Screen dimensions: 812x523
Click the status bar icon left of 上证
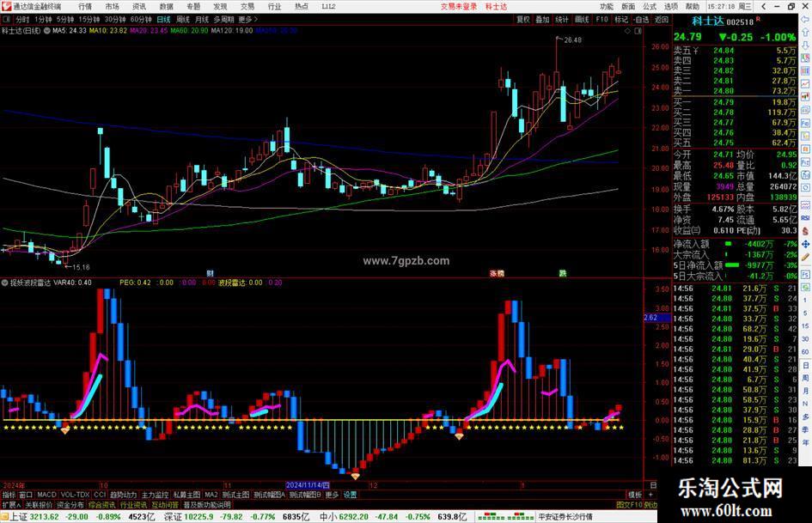[x=4, y=517]
